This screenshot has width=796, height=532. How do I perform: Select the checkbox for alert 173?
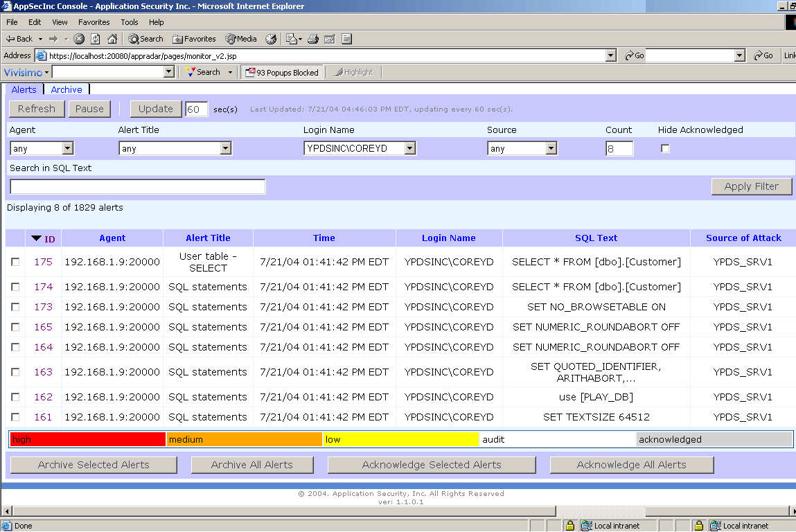pyautogui.click(x=15, y=307)
